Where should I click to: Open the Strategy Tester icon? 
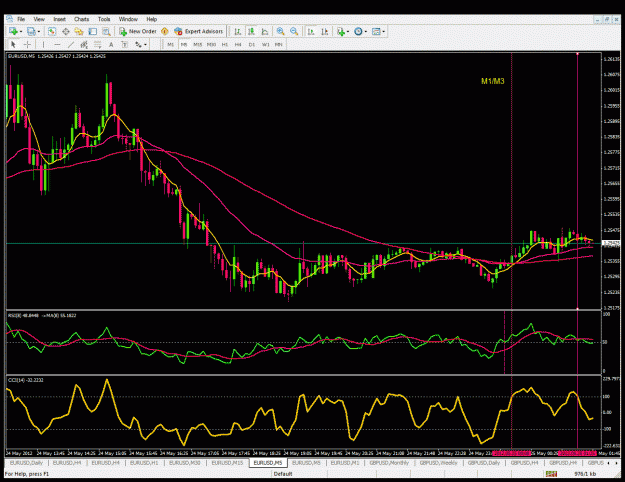(106, 31)
